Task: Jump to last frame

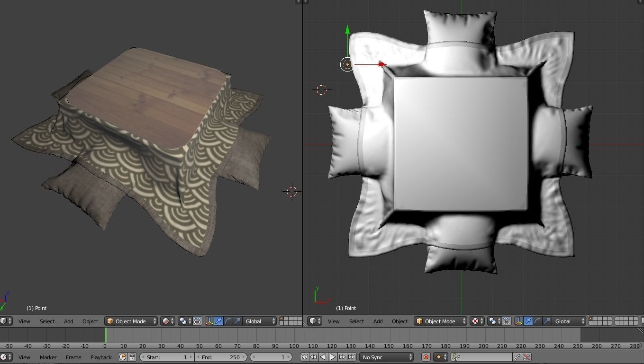Action: click(352, 357)
